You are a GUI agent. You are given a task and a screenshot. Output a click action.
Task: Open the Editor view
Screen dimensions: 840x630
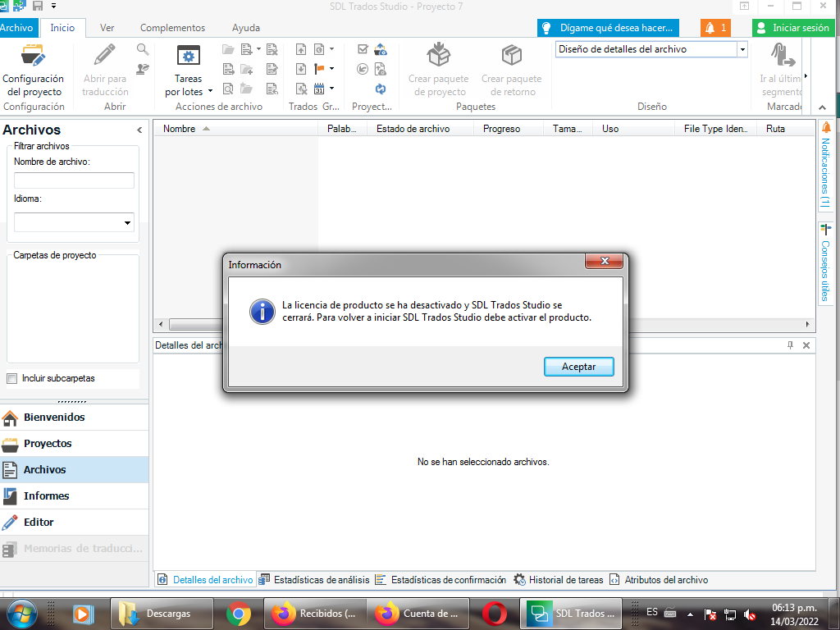[x=75, y=523]
